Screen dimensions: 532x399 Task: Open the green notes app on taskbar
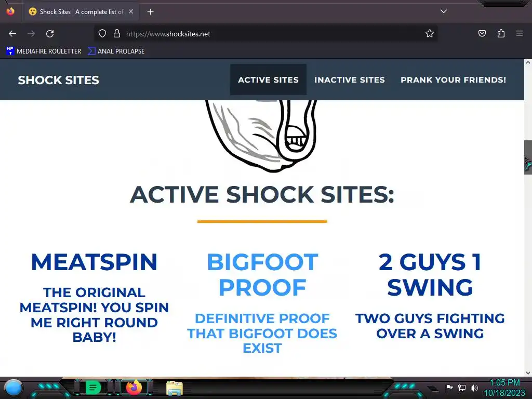(x=93, y=388)
